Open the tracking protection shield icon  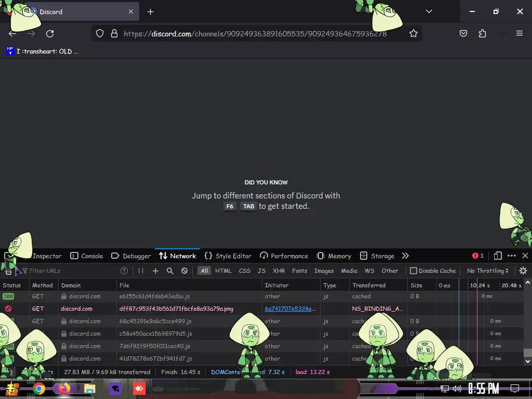99,33
